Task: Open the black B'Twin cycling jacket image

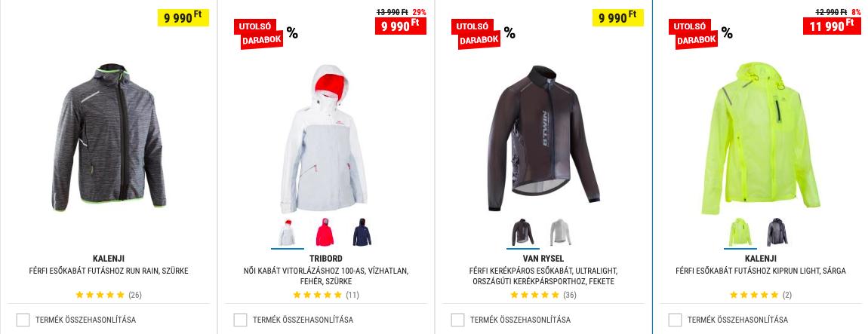Action: 543,138
